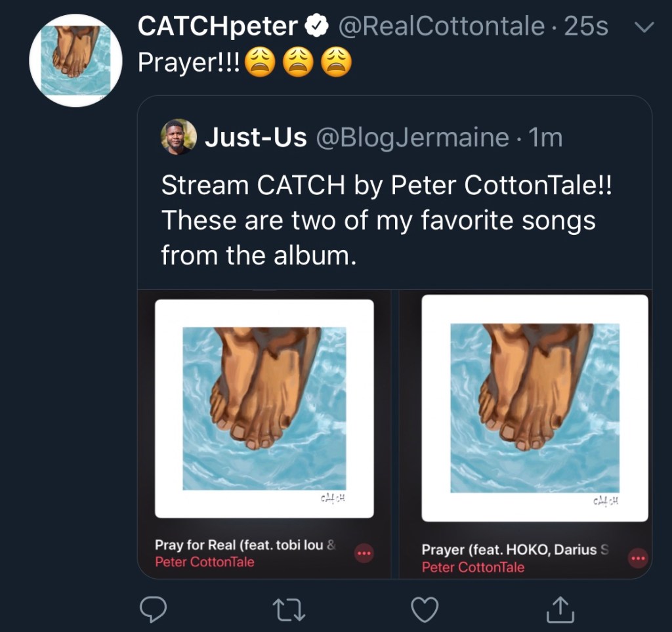The height and width of the screenshot is (632, 672).
Task: Open the @BlogJermaine handle
Action: click(x=413, y=138)
